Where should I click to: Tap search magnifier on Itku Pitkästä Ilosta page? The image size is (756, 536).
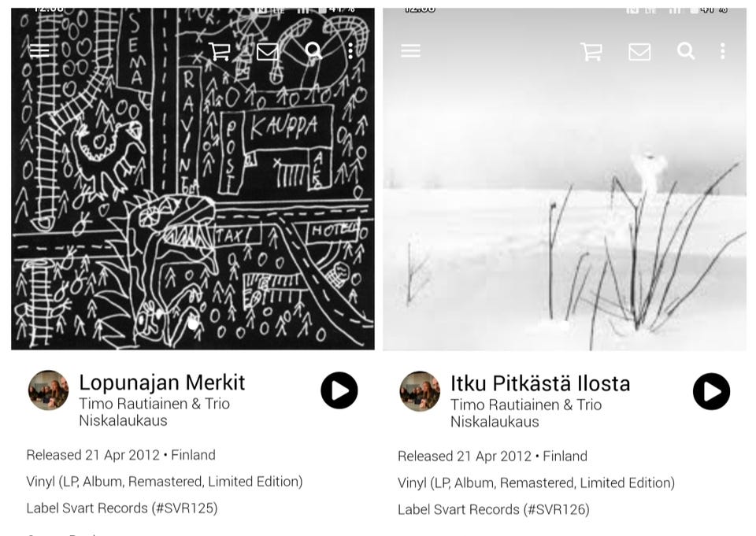click(686, 50)
